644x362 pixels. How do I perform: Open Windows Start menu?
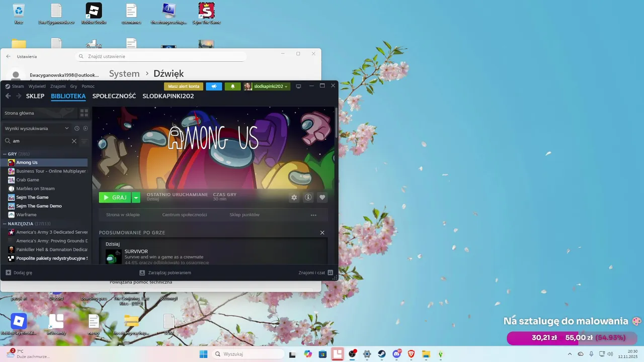[203, 354]
